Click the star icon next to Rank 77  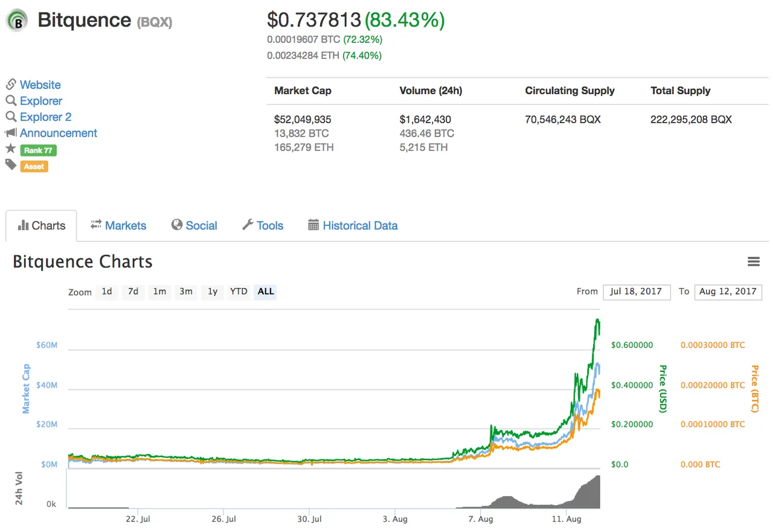pyautogui.click(x=10, y=149)
